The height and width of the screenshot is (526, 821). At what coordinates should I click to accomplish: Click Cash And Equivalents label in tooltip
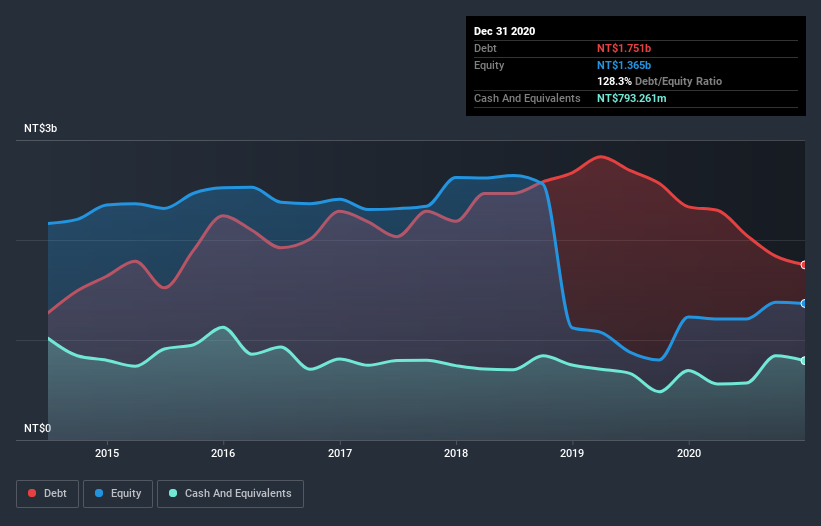(527, 98)
